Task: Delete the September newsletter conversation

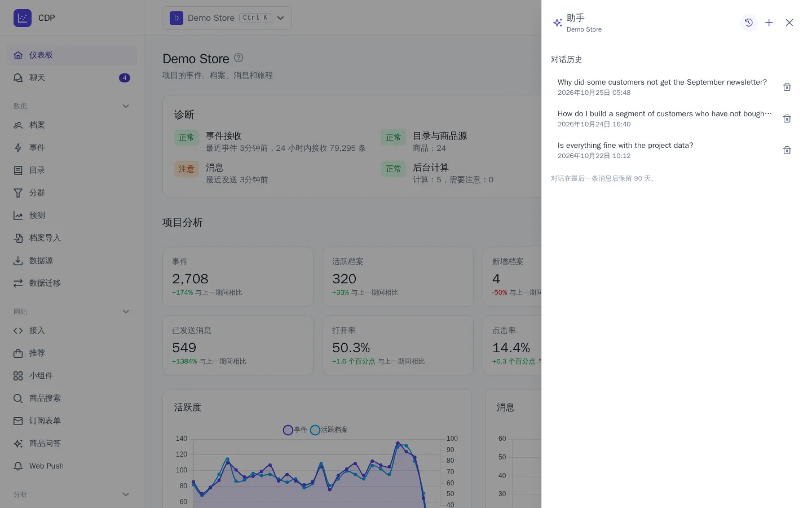Action: 787,87
